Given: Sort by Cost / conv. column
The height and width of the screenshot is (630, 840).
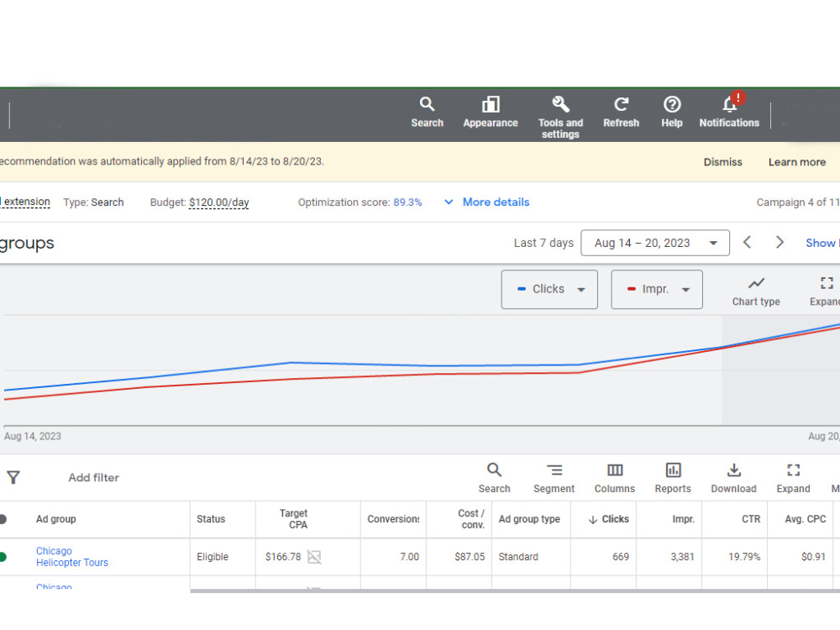Looking at the screenshot, I should point(471,519).
